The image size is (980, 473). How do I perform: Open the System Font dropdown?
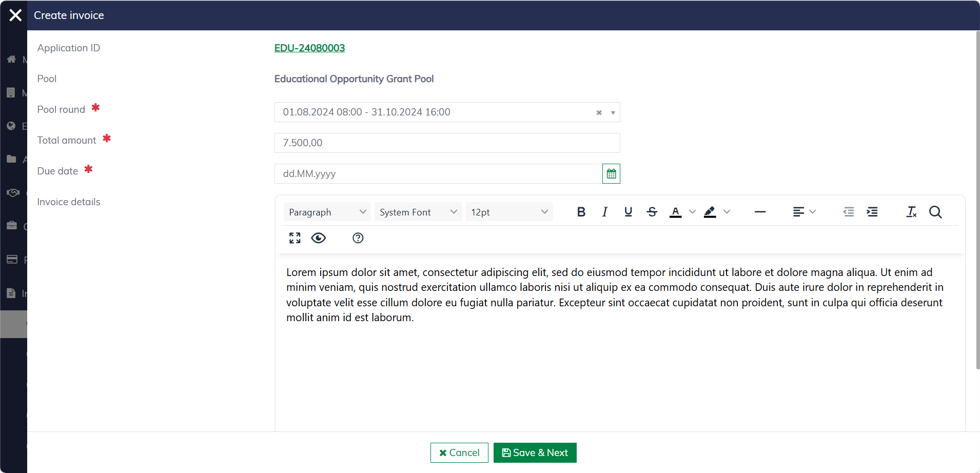(418, 212)
